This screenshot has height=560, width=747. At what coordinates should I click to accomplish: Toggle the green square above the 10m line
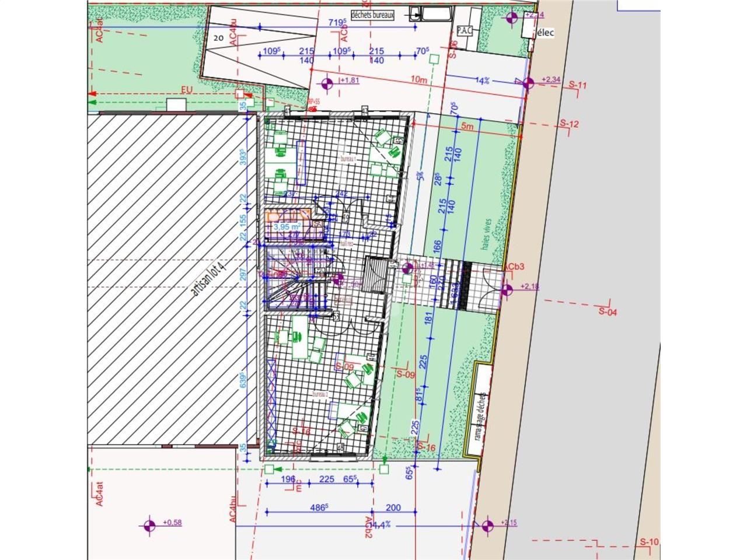pos(434,59)
